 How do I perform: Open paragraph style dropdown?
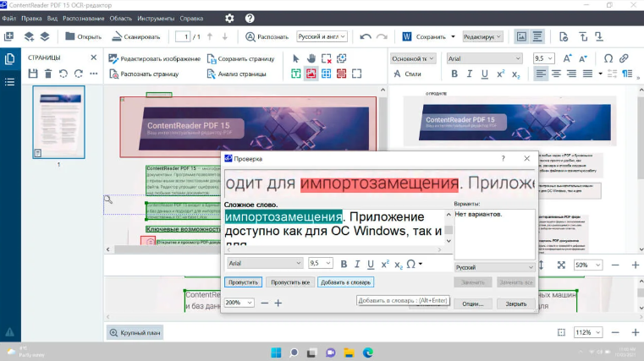point(412,58)
